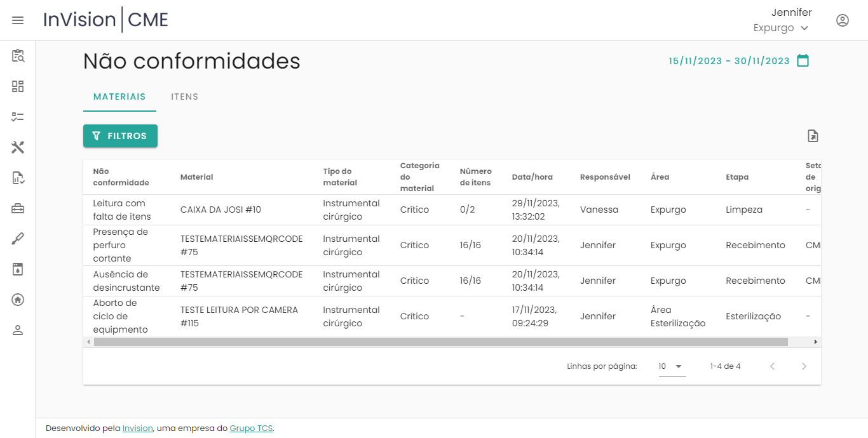The width and height of the screenshot is (868, 438).
Task: Open the user account avatar icon
Action: [x=842, y=20]
